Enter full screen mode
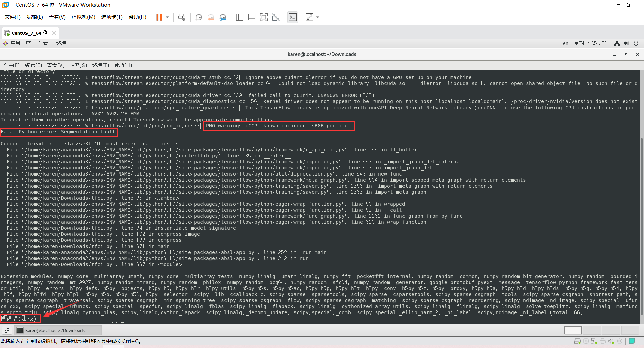This screenshot has height=348, width=644. click(264, 17)
